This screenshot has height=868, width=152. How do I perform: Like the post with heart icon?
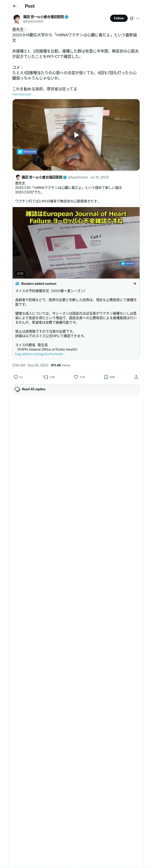click(x=76, y=377)
